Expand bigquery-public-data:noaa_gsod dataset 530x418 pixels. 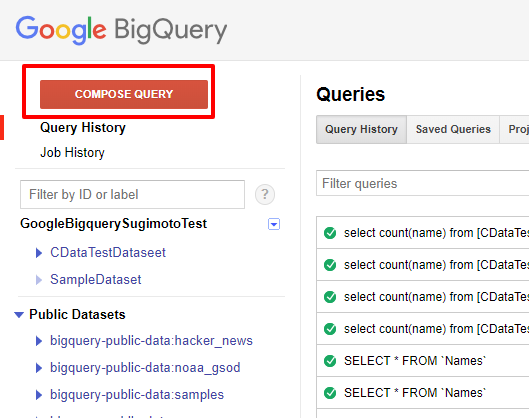coord(39,368)
